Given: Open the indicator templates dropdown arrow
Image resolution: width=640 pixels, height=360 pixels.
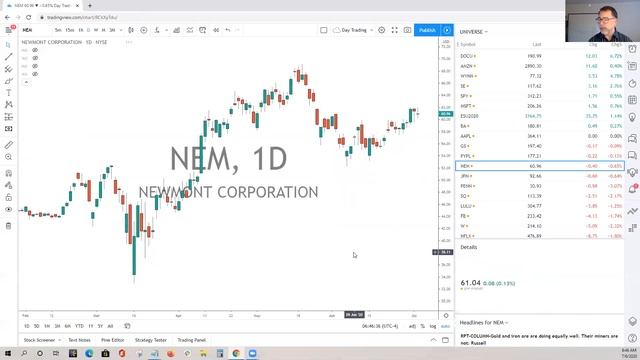Looking at the screenshot, I should coord(167,30).
